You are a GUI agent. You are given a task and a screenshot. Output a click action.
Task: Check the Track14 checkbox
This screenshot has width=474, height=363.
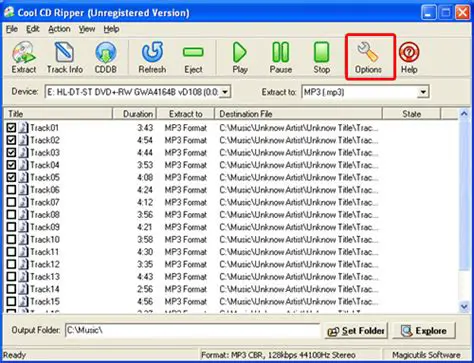tap(11, 289)
